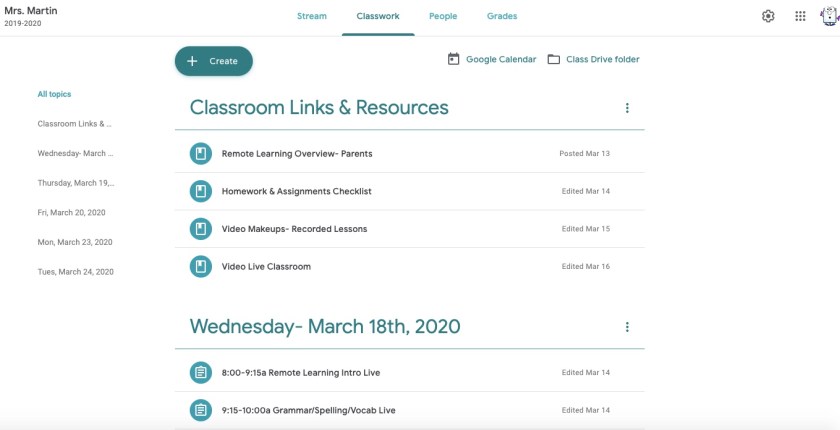
Task: Open the Google apps grid
Action: coord(800,16)
